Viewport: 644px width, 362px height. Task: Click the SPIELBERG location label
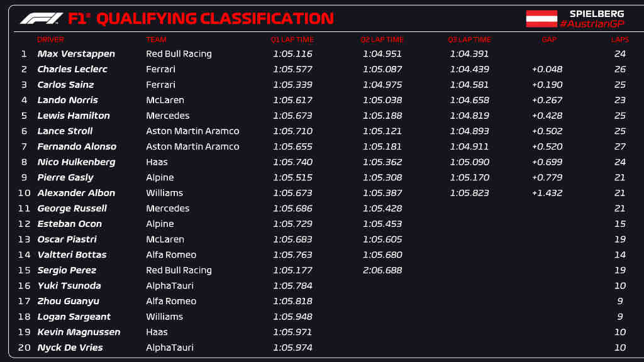point(596,14)
